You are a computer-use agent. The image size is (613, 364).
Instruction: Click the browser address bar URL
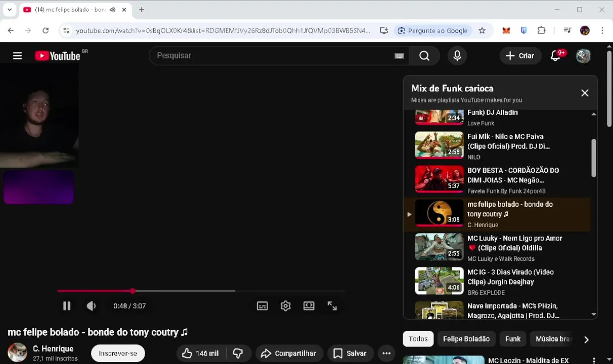(223, 31)
